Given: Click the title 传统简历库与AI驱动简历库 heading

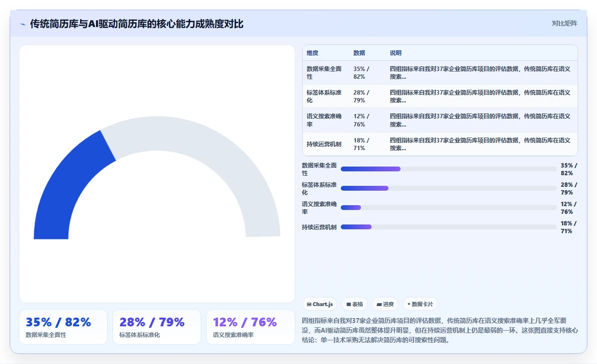Looking at the screenshot, I should coord(137,24).
